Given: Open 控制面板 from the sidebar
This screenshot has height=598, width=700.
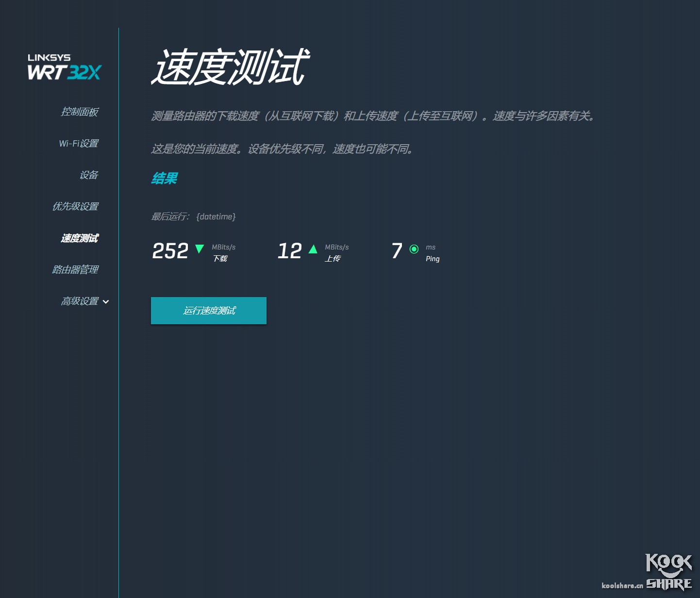Looking at the screenshot, I should click(80, 112).
